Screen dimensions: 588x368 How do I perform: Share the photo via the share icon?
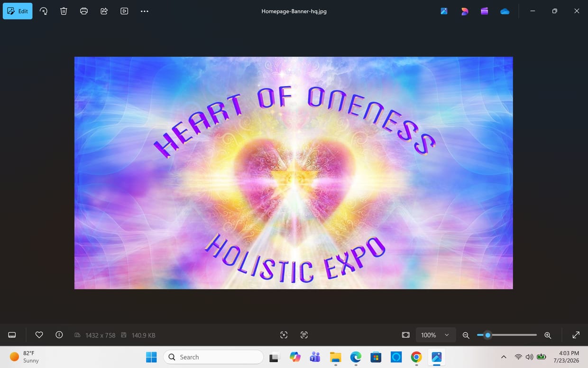(x=104, y=11)
